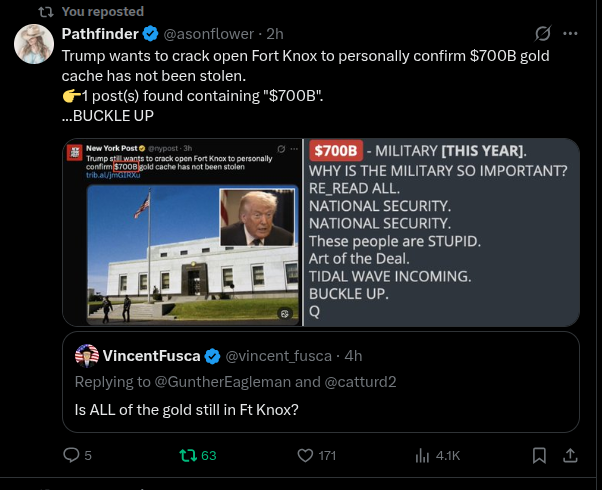
Task: Open the Grok explain icon on the post
Action: [543, 33]
